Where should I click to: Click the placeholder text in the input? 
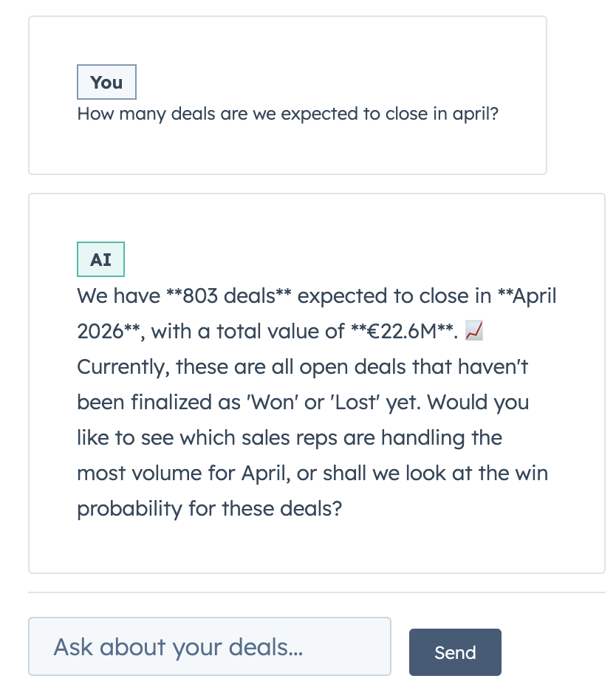pyautogui.click(x=178, y=646)
